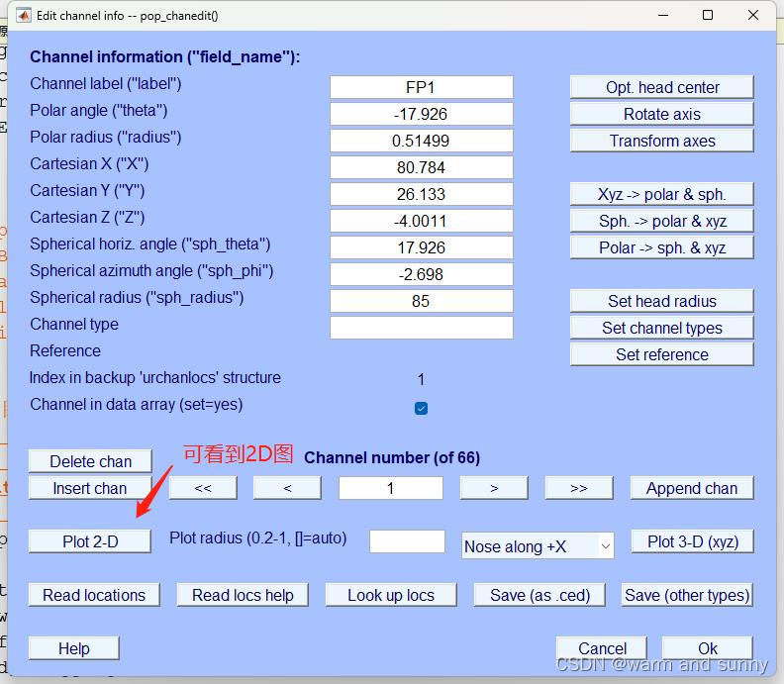Click the Delete chan button
Image resolution: width=784 pixels, height=684 pixels.
[90, 461]
